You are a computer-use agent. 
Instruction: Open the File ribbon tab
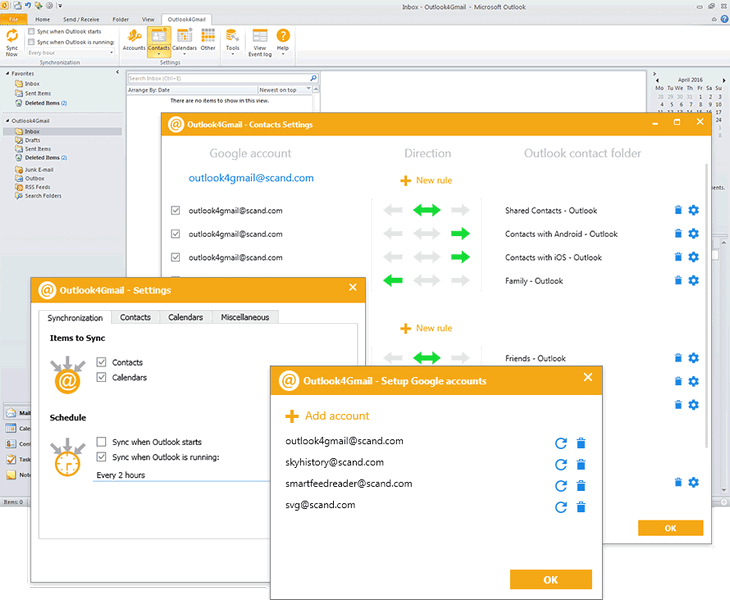tap(14, 19)
